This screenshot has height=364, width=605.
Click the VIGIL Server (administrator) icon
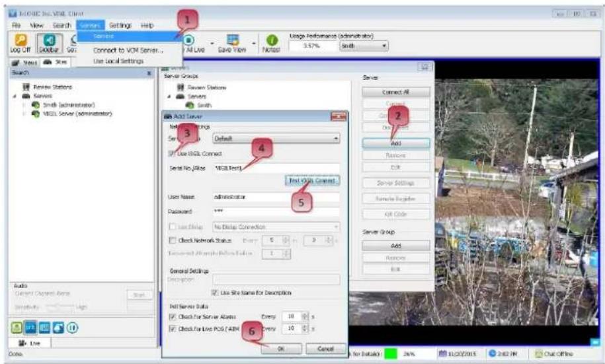[36, 114]
